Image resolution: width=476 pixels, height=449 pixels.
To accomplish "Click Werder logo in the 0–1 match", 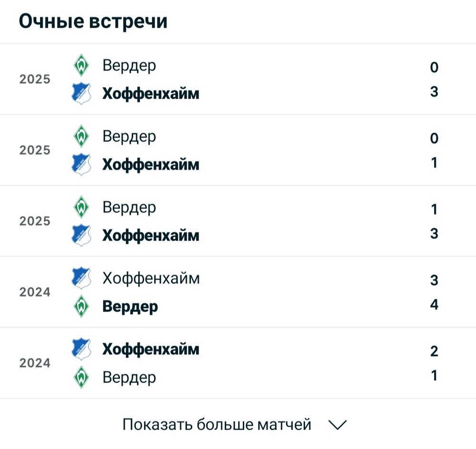I will coord(81,137).
